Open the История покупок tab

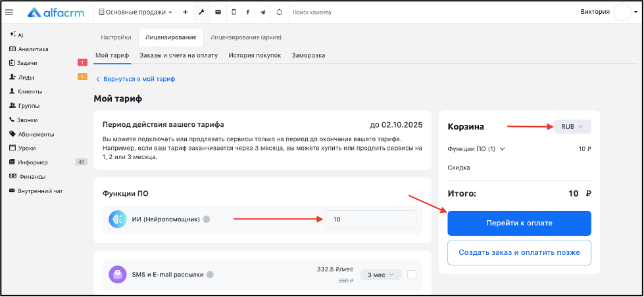coord(255,55)
